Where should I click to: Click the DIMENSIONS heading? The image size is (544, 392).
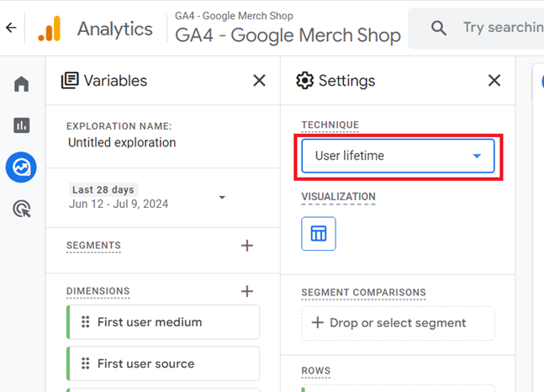(98, 291)
